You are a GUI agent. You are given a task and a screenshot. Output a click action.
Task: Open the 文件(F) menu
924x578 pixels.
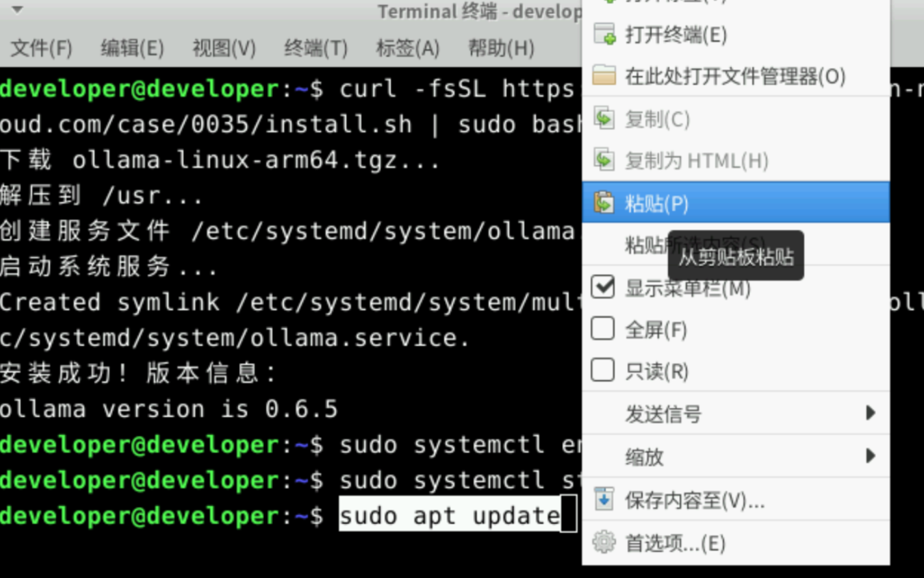coord(41,48)
